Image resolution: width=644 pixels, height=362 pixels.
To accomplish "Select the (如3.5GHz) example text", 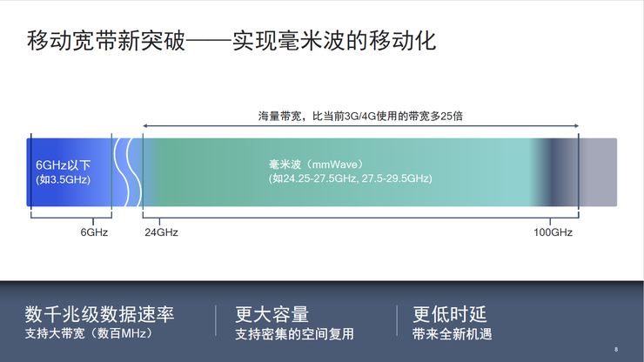I will (63, 180).
